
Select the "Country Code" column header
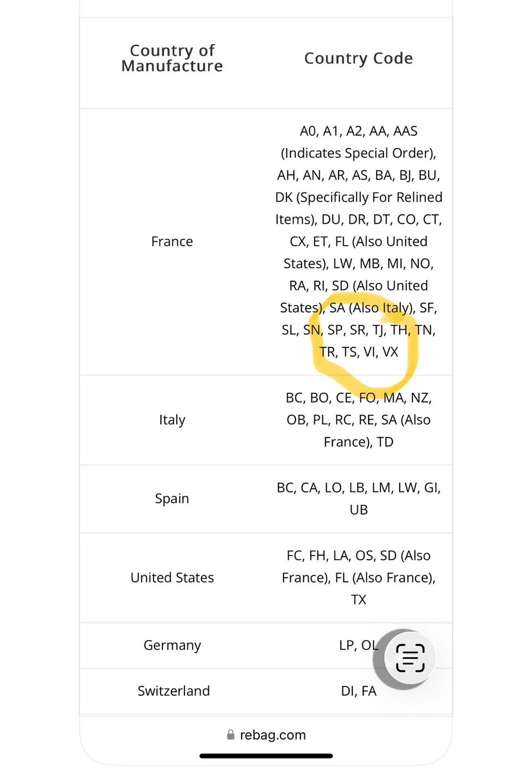tap(359, 58)
